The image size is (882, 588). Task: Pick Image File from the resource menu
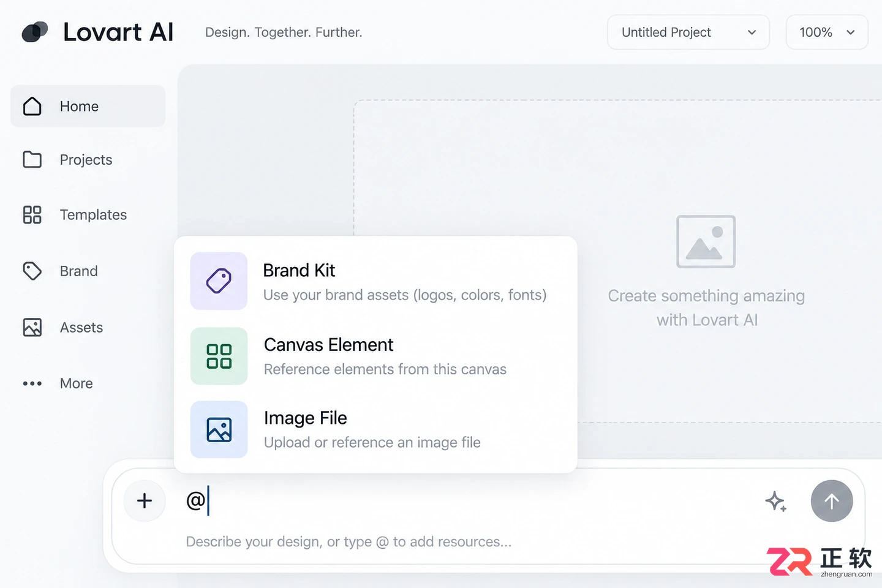coord(375,429)
